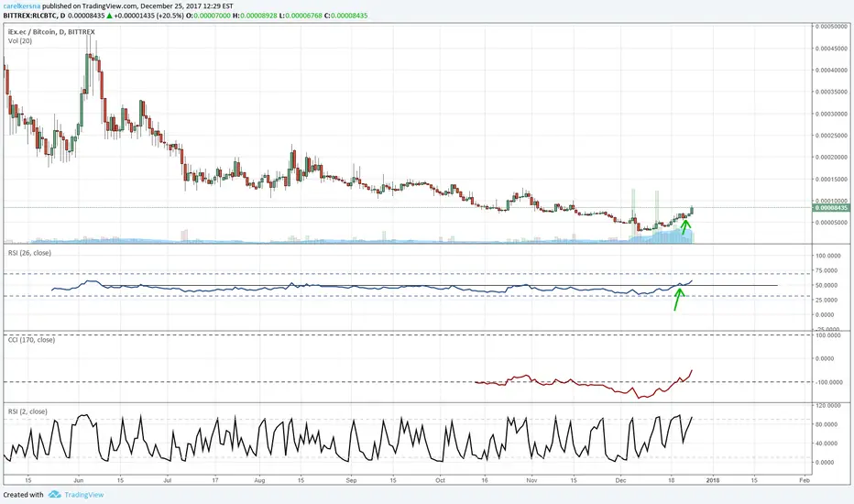
Task: Click the 0.00015000 price axis label
Action: point(832,179)
